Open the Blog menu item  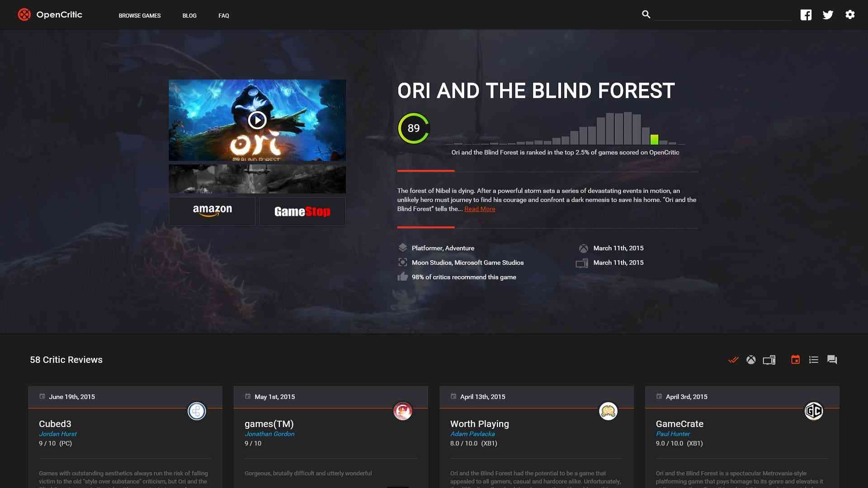pos(189,15)
